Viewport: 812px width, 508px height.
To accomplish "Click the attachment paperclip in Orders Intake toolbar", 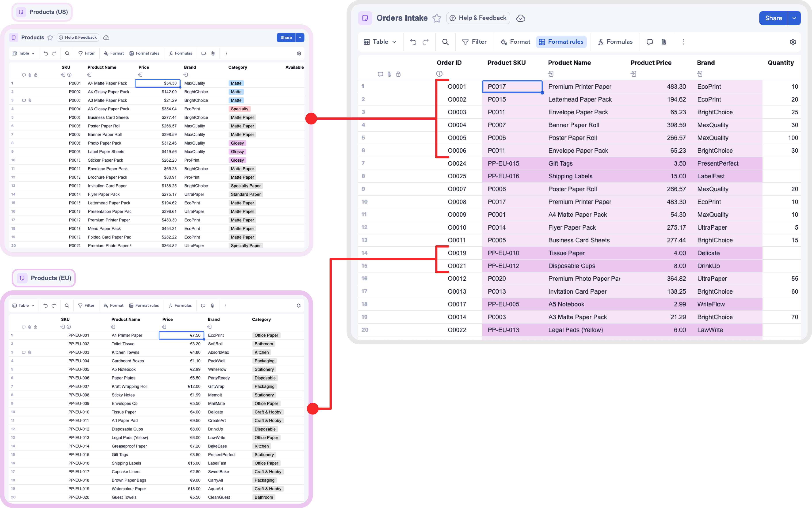I will click(664, 42).
